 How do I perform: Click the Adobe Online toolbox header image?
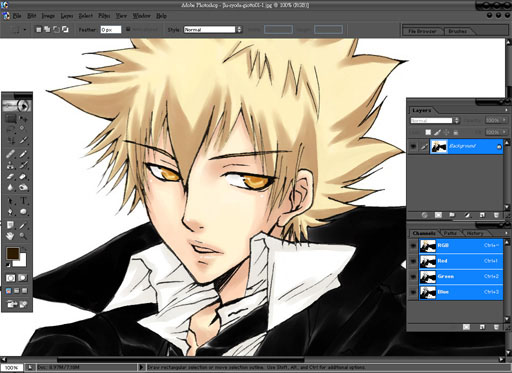(x=17, y=106)
